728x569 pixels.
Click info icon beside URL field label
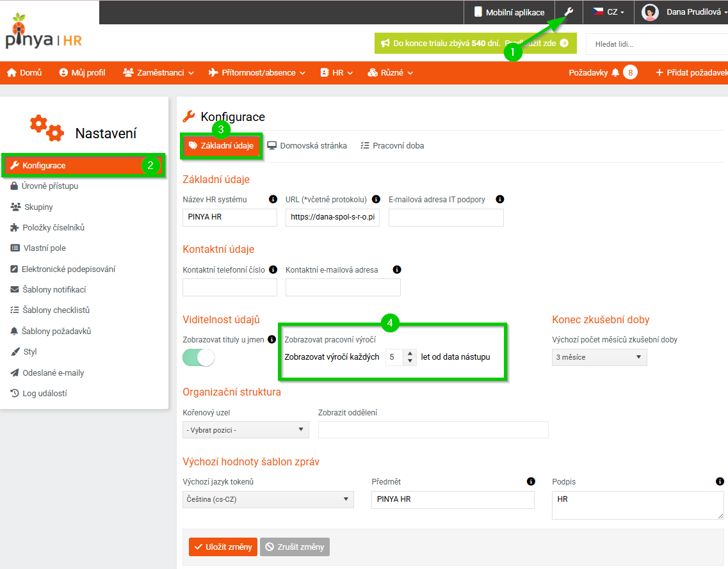[x=376, y=199]
